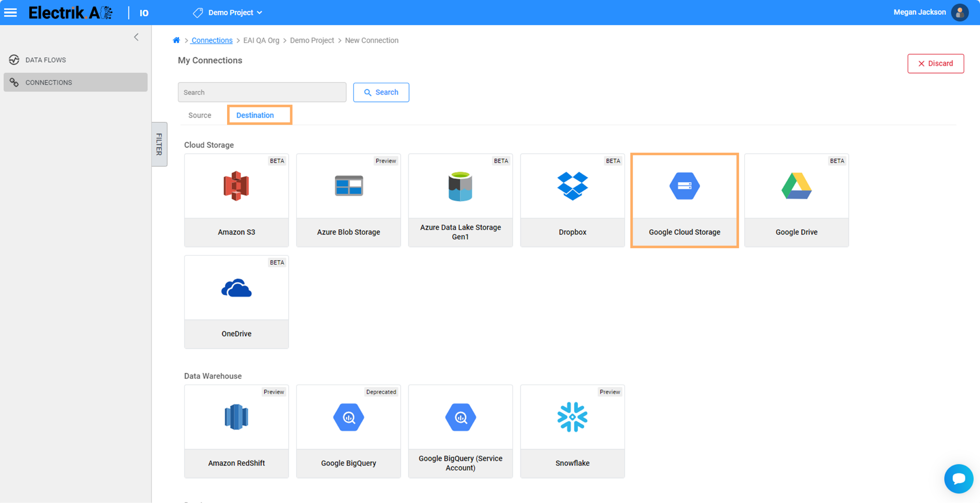The height and width of the screenshot is (503, 980).
Task: Click the Amazon RedShift label
Action: tap(236, 463)
